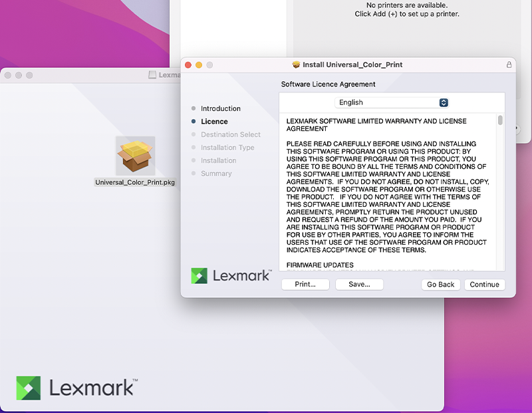532x413 pixels.
Task: Open the Universal_Color_Print.pkg package icon
Action: click(136, 156)
